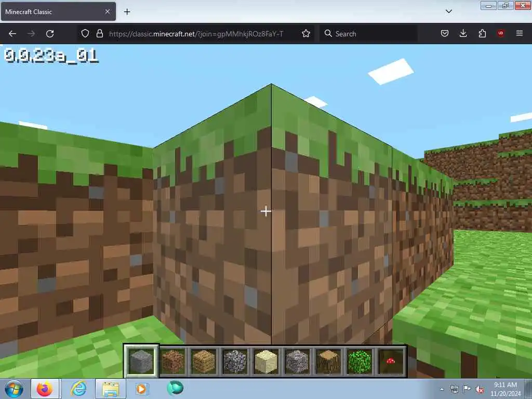This screenshot has height=399, width=532.
Task: Open the tracking protection shield
Action: click(x=85, y=33)
